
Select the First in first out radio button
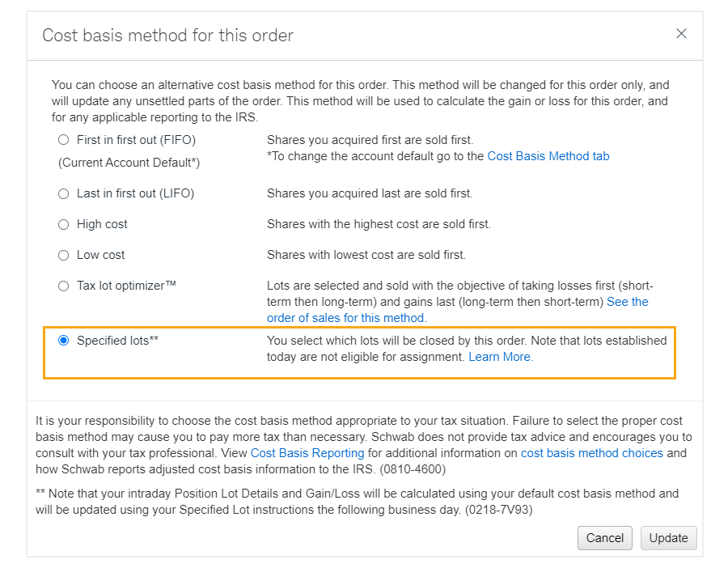(x=64, y=140)
